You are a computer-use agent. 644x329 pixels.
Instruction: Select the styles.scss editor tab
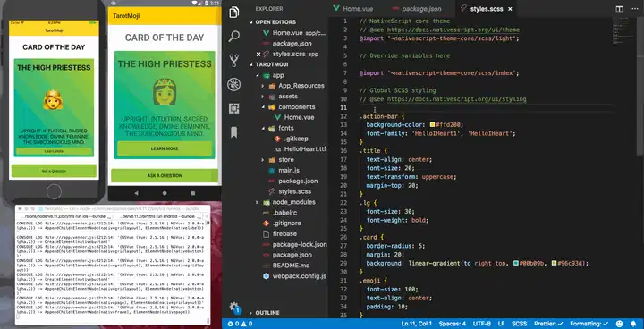[487, 9]
